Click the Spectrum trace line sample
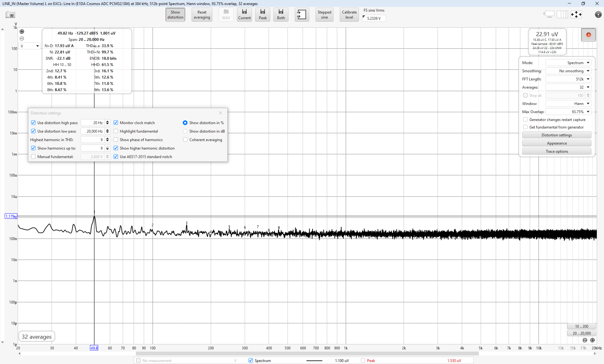The width and height of the screenshot is (604, 364). click(314, 361)
